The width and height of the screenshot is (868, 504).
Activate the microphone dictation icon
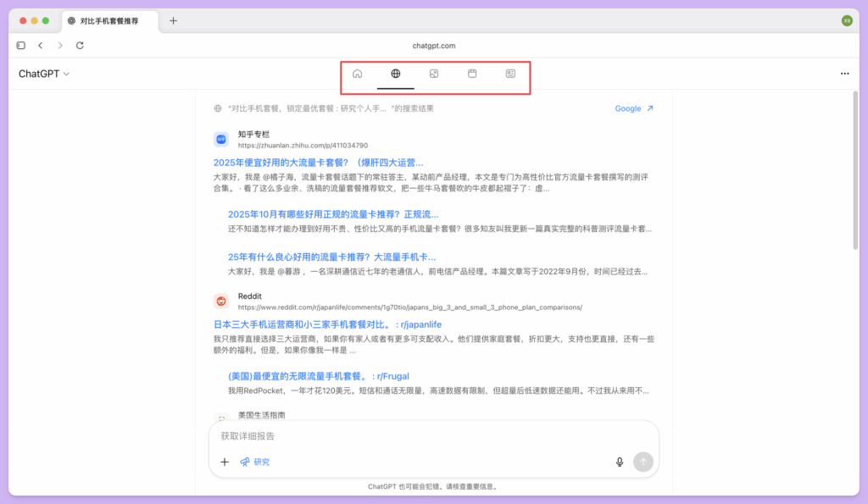620,462
